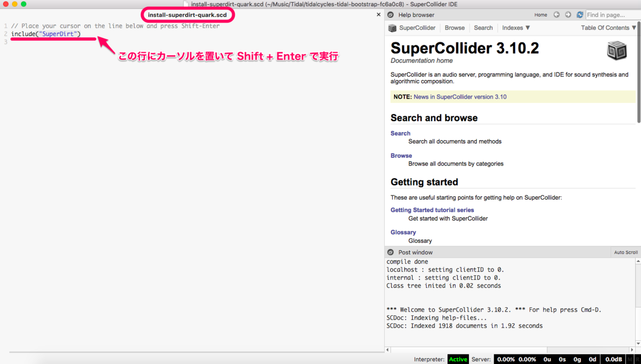Click the Post window scroll right arrow

632,350
